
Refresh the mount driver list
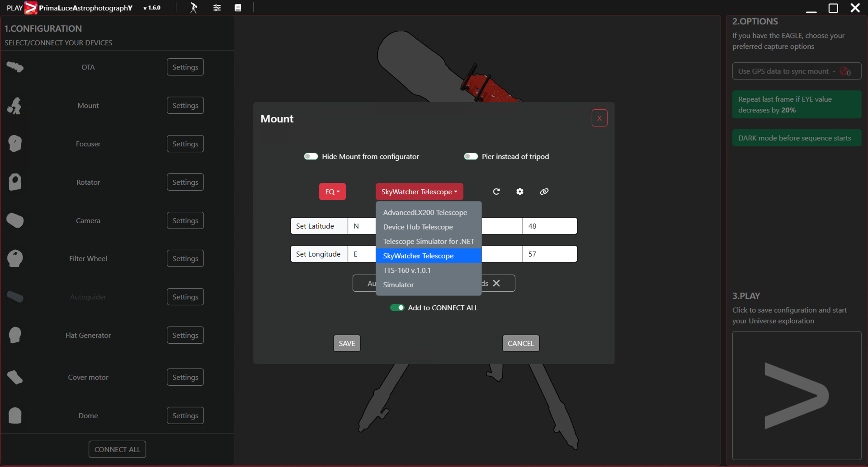496,191
